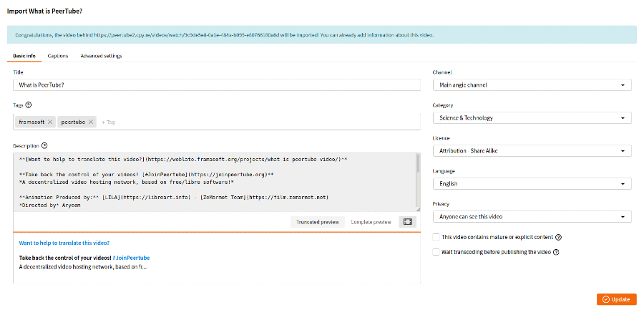This screenshot has width=644, height=310.
Task: Focus the '+ Tag' input
Action: pos(109,122)
